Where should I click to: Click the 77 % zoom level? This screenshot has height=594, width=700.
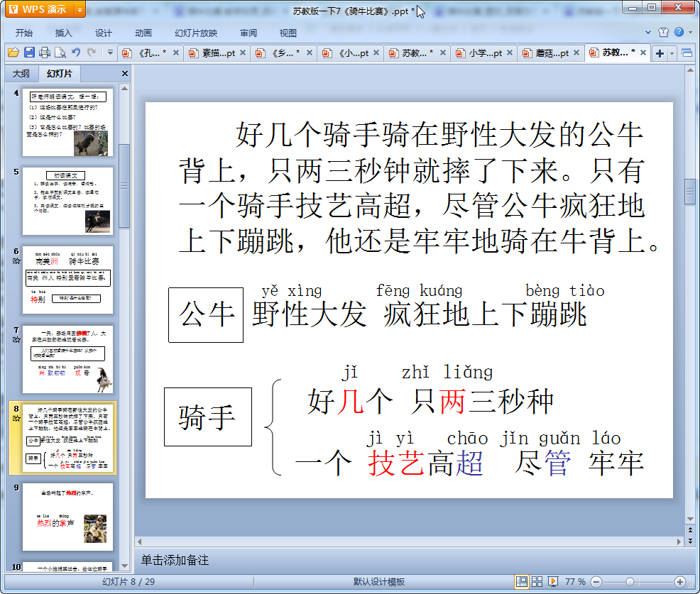tap(575, 581)
